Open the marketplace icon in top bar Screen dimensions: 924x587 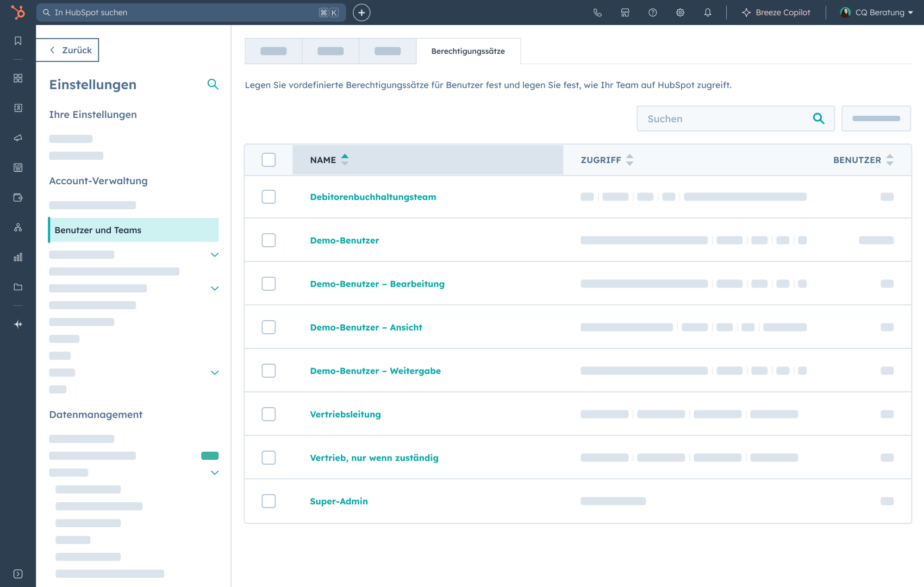click(625, 13)
